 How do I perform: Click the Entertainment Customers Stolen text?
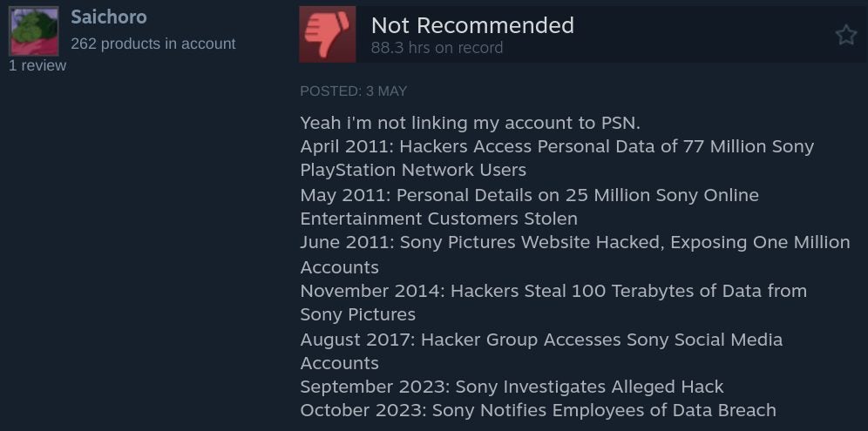click(x=438, y=219)
